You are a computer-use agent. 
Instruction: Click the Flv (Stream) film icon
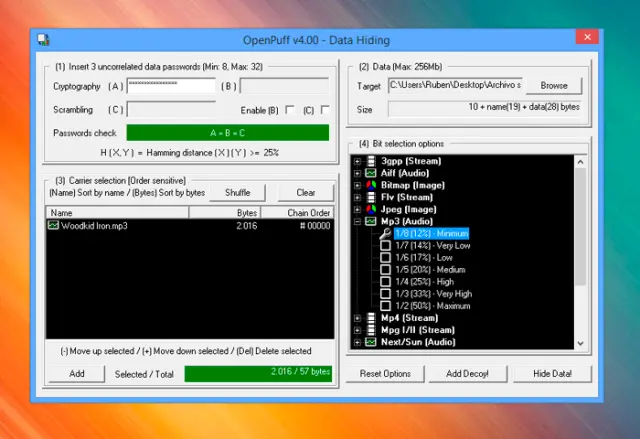click(x=370, y=197)
